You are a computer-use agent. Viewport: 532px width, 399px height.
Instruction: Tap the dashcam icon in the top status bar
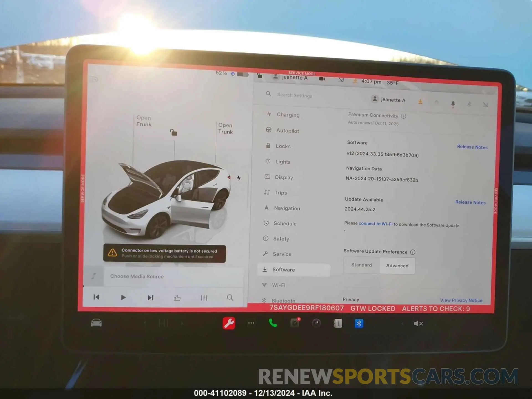(322, 79)
